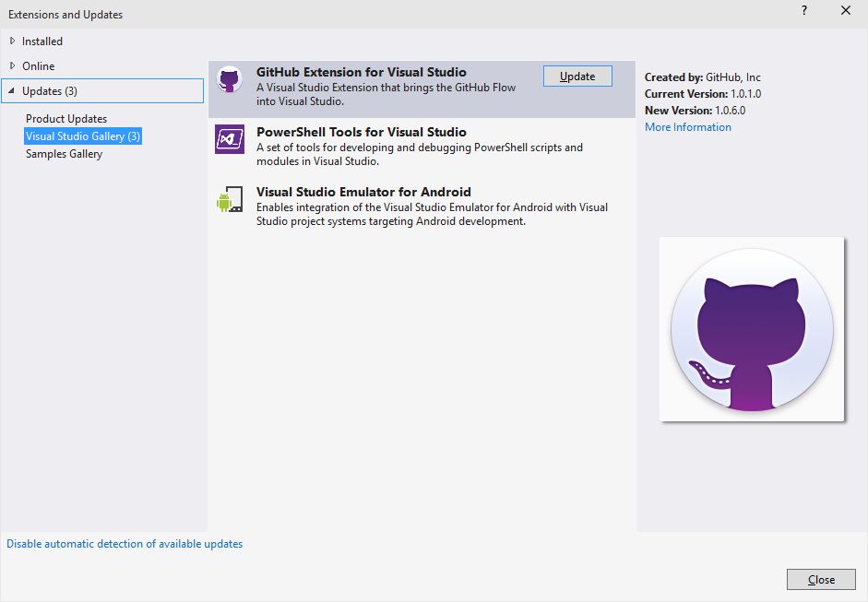This screenshot has width=868, height=602.
Task: Collapse the Updates (3) category arrow
Action: 12,90
